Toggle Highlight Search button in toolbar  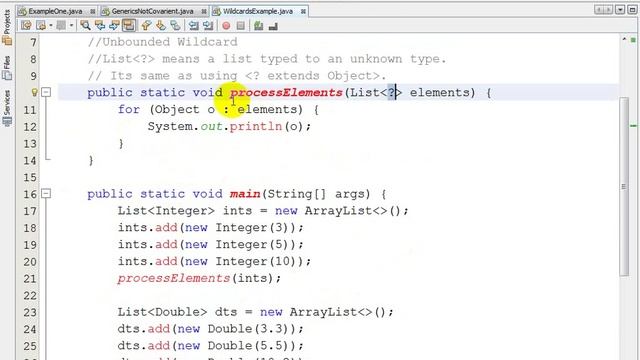[x=129, y=26]
